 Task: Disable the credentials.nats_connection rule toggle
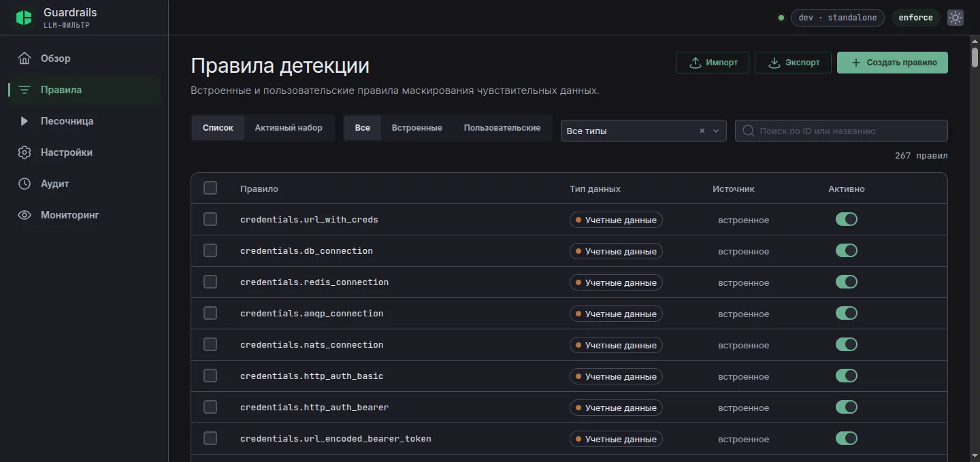(x=847, y=344)
